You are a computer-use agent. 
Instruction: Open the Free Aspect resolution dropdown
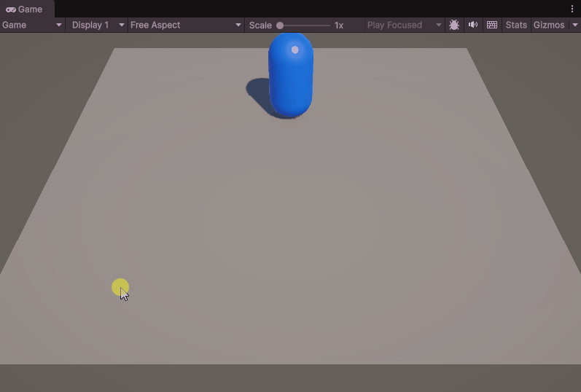(x=186, y=26)
